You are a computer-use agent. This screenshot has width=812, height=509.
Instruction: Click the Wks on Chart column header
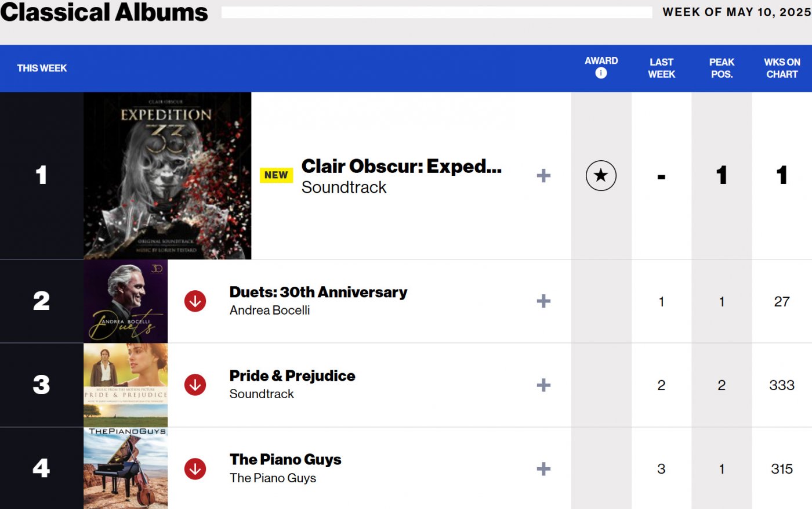pos(782,68)
